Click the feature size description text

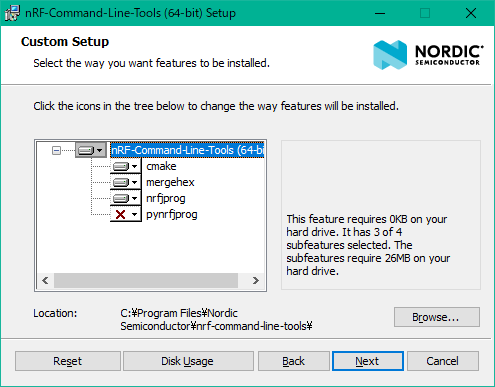(x=368, y=245)
